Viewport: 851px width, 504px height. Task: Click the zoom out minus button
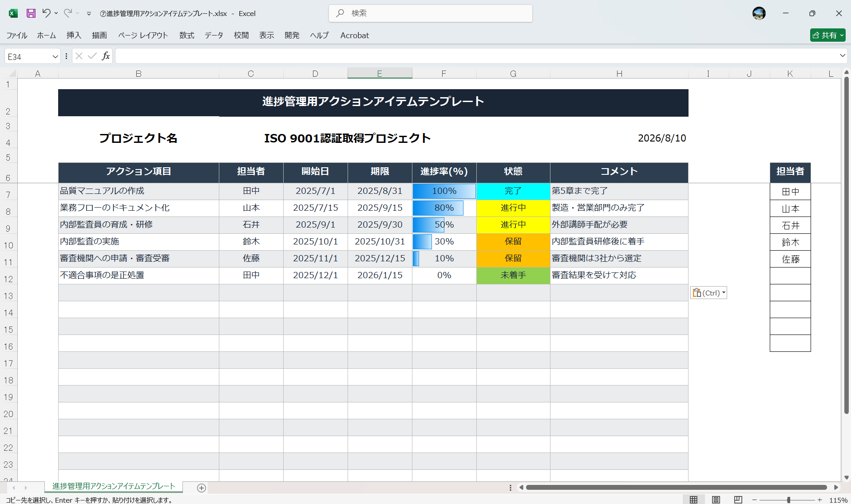pyautogui.click(x=754, y=500)
